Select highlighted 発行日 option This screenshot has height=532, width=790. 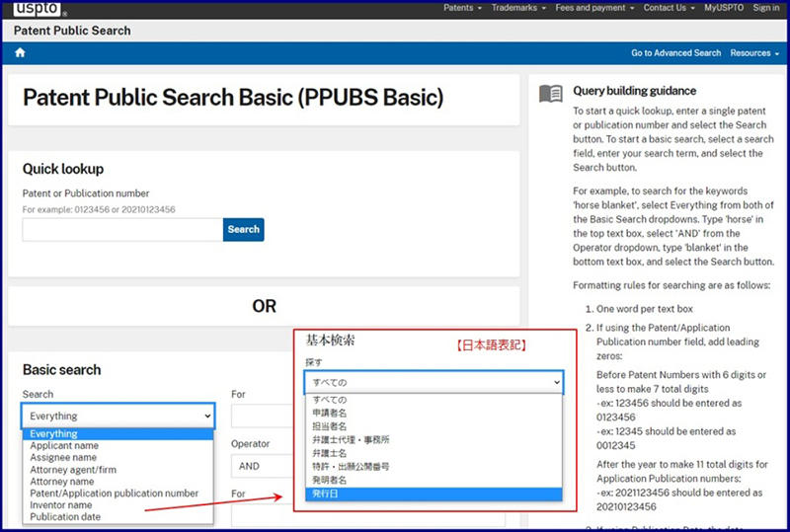pyautogui.click(x=434, y=494)
